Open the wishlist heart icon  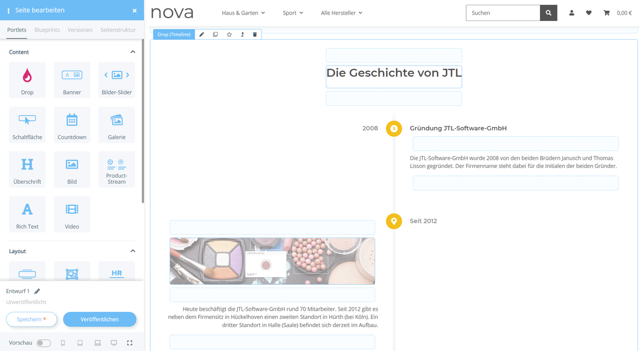click(588, 13)
